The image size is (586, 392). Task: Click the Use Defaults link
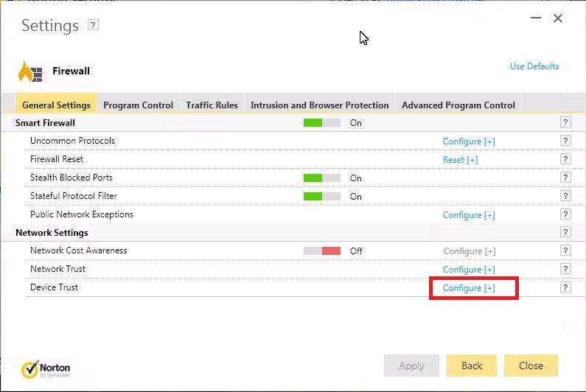pos(534,66)
